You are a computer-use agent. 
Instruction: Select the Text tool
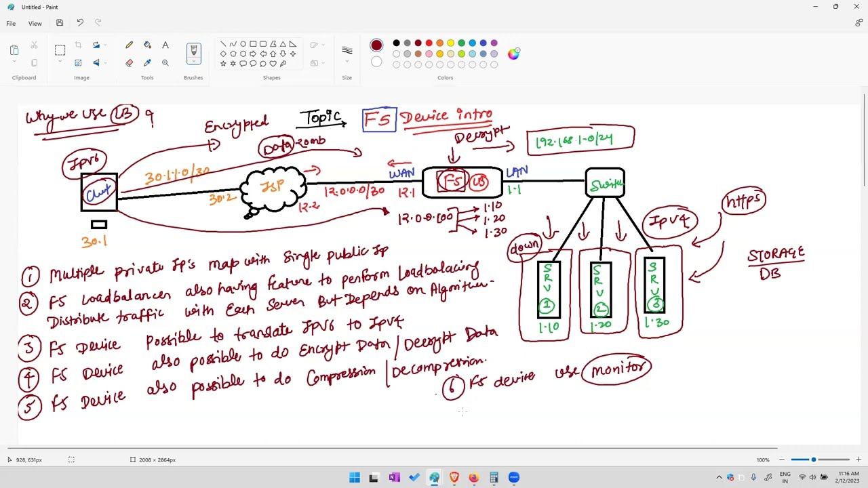tap(165, 45)
